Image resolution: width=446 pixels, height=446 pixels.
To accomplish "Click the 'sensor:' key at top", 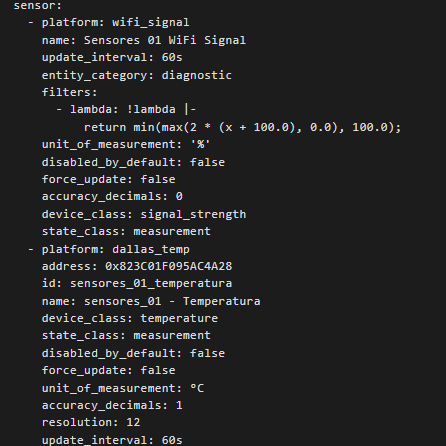I will [38, 5].
